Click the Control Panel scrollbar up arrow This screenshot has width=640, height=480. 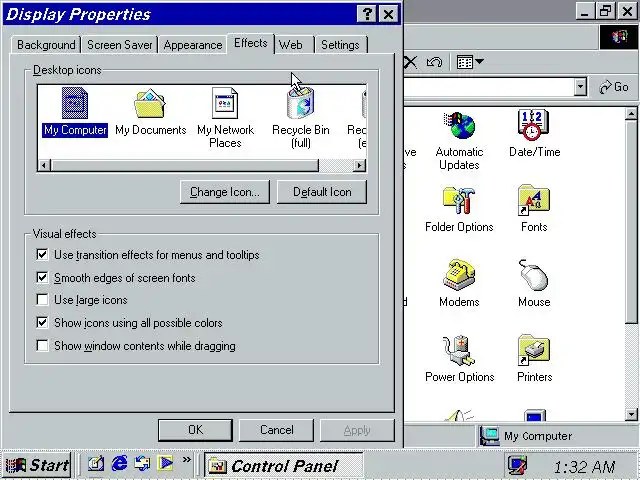(631, 114)
